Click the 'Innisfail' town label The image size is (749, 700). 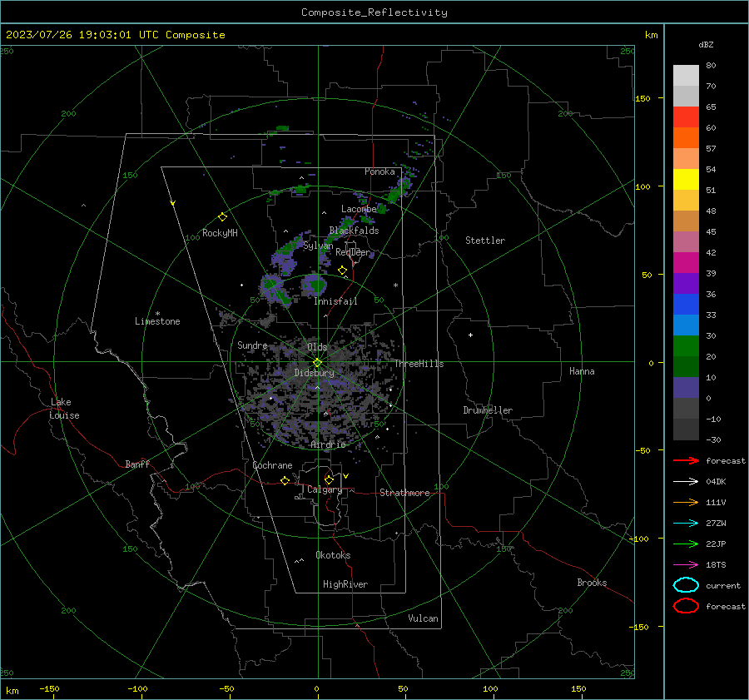(x=335, y=301)
